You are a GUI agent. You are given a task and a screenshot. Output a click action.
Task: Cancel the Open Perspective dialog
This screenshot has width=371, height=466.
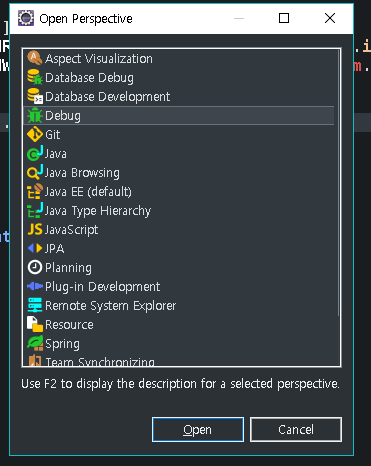[296, 430]
